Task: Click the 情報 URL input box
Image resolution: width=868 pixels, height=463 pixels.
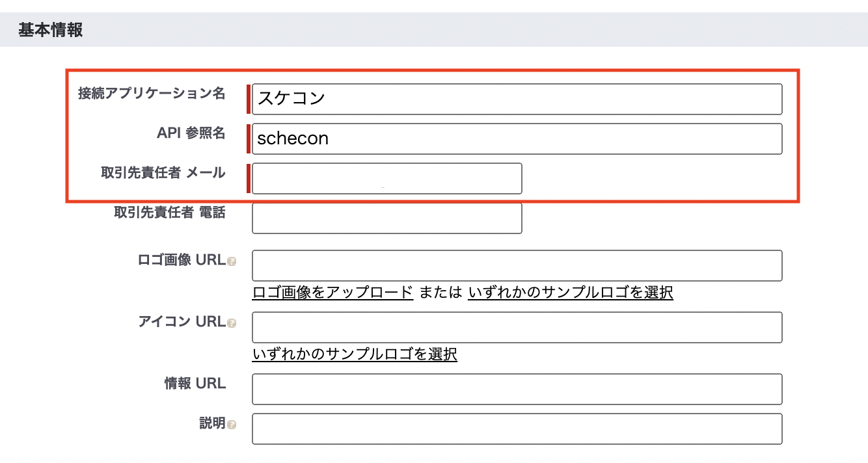Action: tap(517, 389)
